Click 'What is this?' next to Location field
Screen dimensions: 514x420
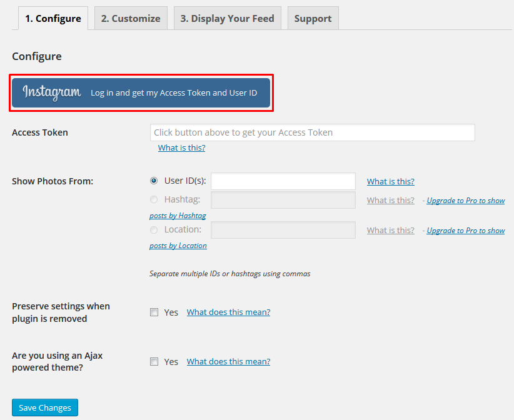(x=390, y=231)
